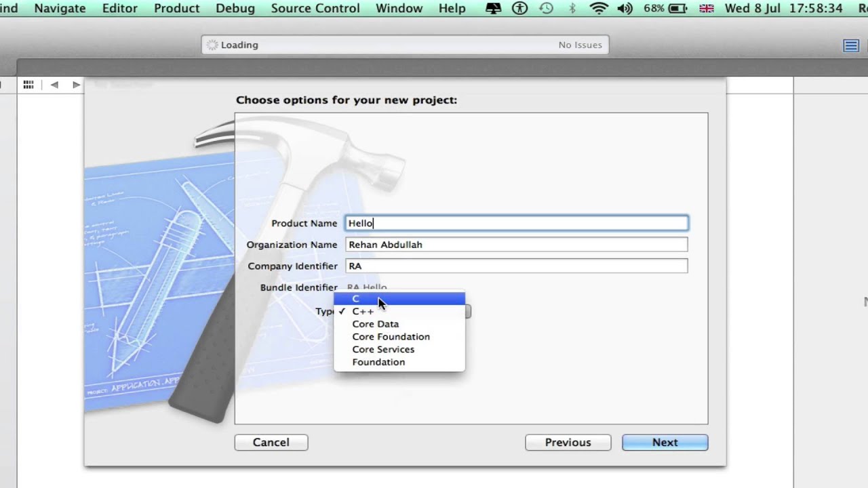Click the Wi-Fi icon in menu bar
This screenshot has height=488, width=868.
coord(599,8)
